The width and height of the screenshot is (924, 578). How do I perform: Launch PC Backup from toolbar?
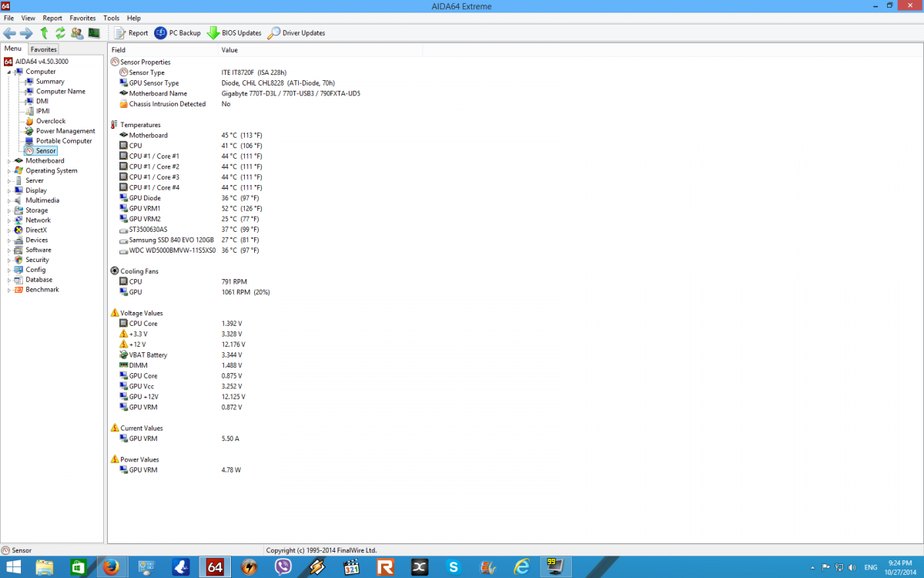[178, 33]
